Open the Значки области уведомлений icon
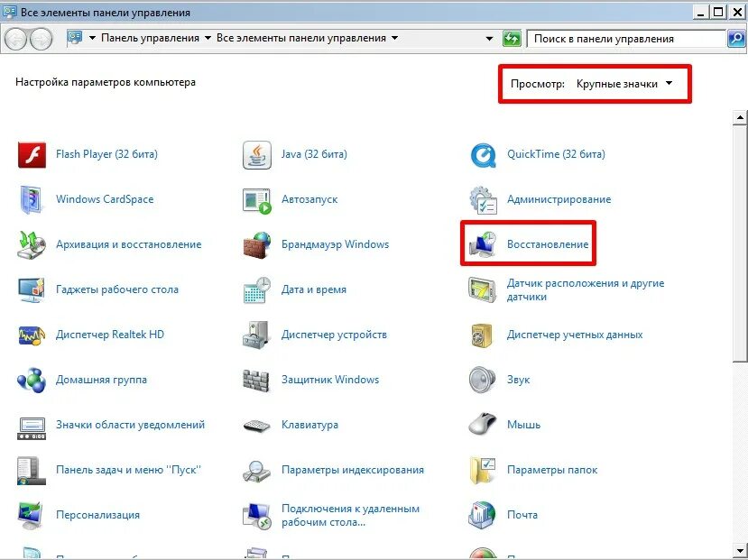 coord(32,427)
